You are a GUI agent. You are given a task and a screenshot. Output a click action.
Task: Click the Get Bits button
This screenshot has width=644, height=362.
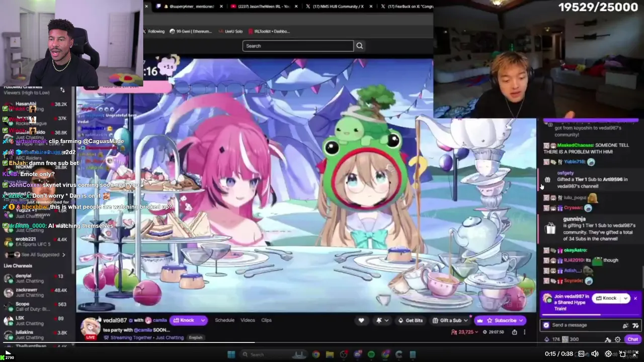411,320
